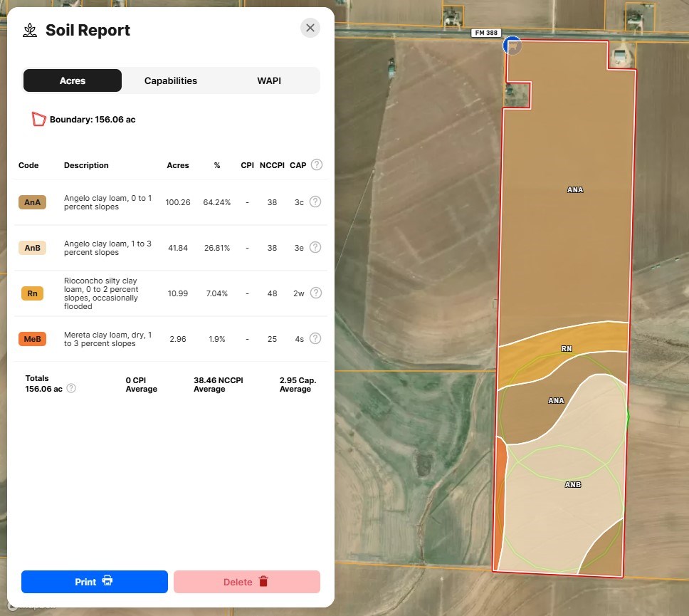
Task: Switch to the WAPI tab
Action: (269, 80)
